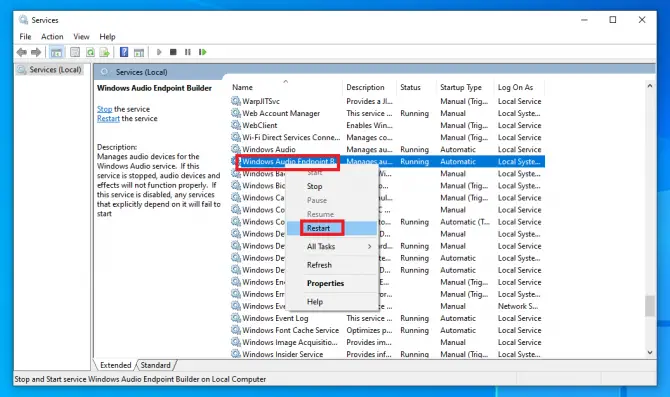Sort by the Startup Type column header
Screen dimensions: 670x397
pos(465,87)
